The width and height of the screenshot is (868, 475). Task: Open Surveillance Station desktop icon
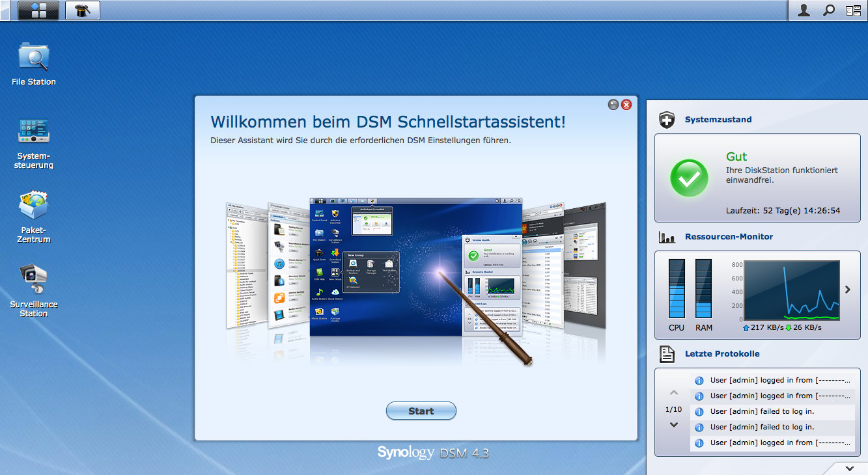[x=34, y=291]
